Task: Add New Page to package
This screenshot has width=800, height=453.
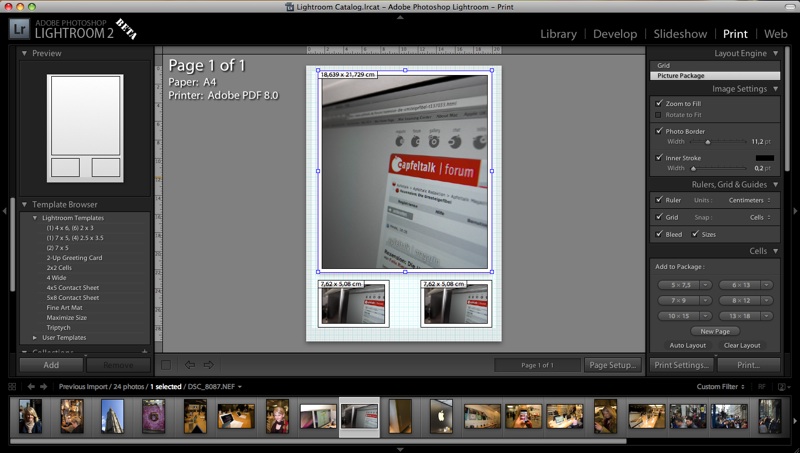Action: click(x=715, y=331)
